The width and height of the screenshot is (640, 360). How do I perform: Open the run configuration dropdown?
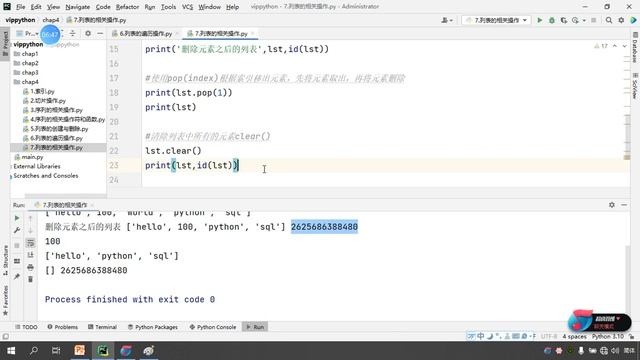(x=497, y=20)
